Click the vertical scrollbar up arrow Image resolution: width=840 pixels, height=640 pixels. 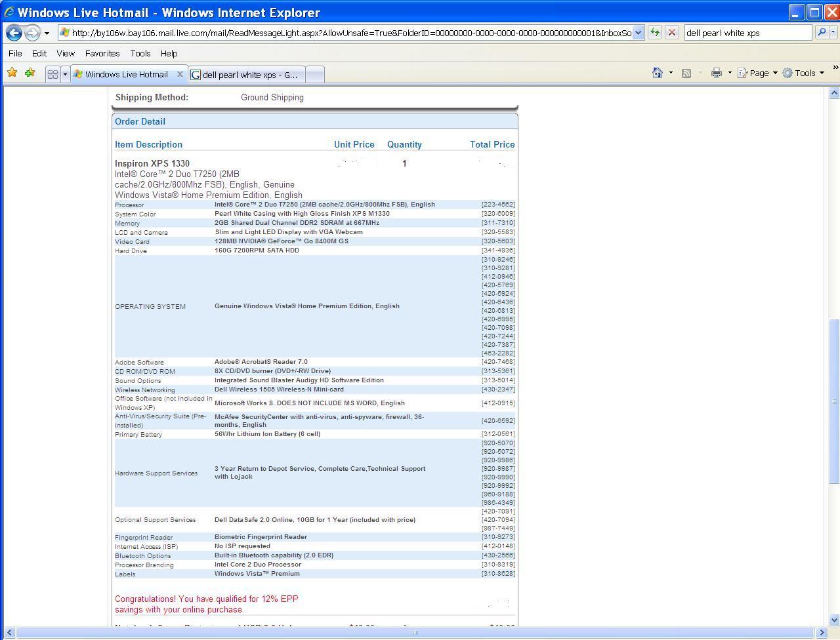click(x=834, y=93)
